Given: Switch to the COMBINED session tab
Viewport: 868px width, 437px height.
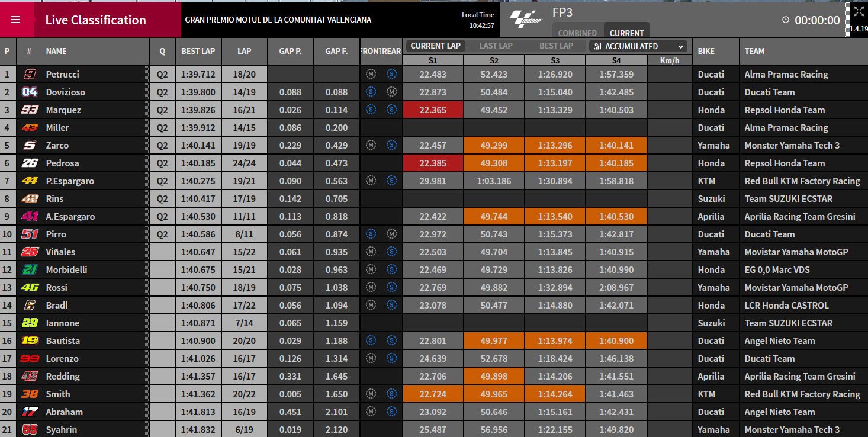Looking at the screenshot, I should tap(577, 33).
